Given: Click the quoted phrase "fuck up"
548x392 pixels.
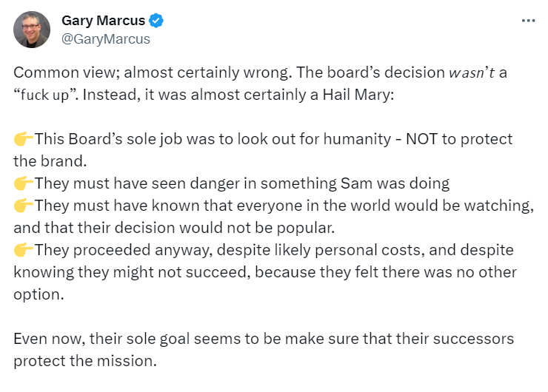Looking at the screenshot, I should 45,95.
